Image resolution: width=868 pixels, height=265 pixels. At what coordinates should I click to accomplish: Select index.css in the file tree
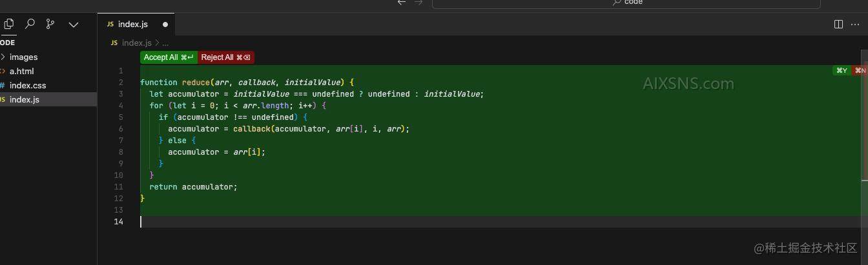click(27, 85)
